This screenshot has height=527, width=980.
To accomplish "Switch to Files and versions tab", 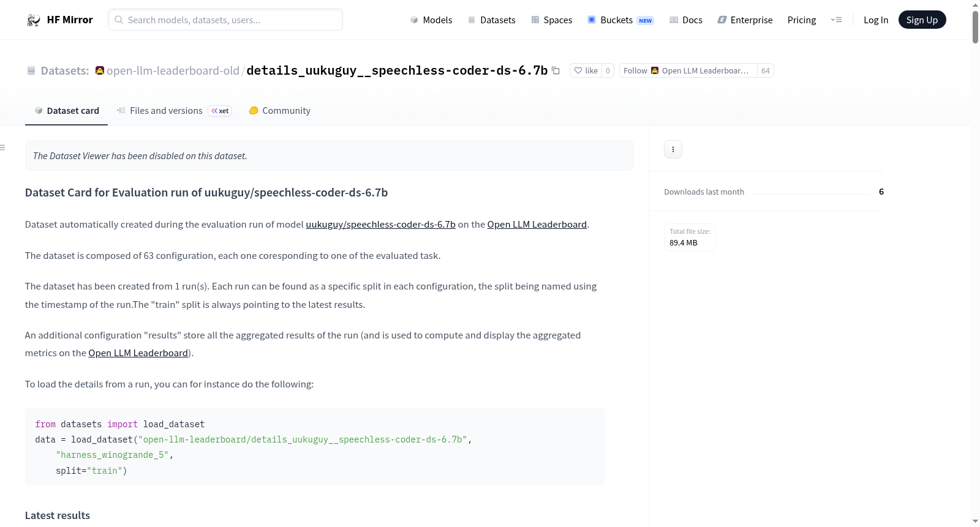I will pyautogui.click(x=174, y=111).
